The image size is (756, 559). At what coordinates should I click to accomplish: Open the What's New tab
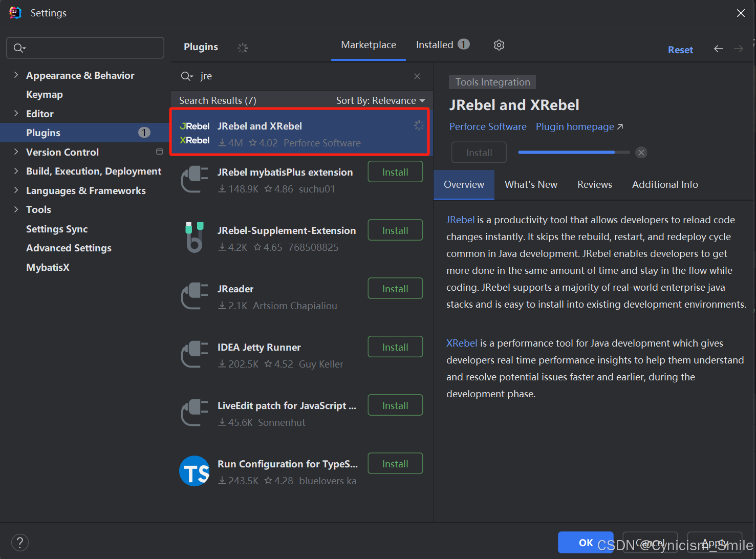[531, 185]
